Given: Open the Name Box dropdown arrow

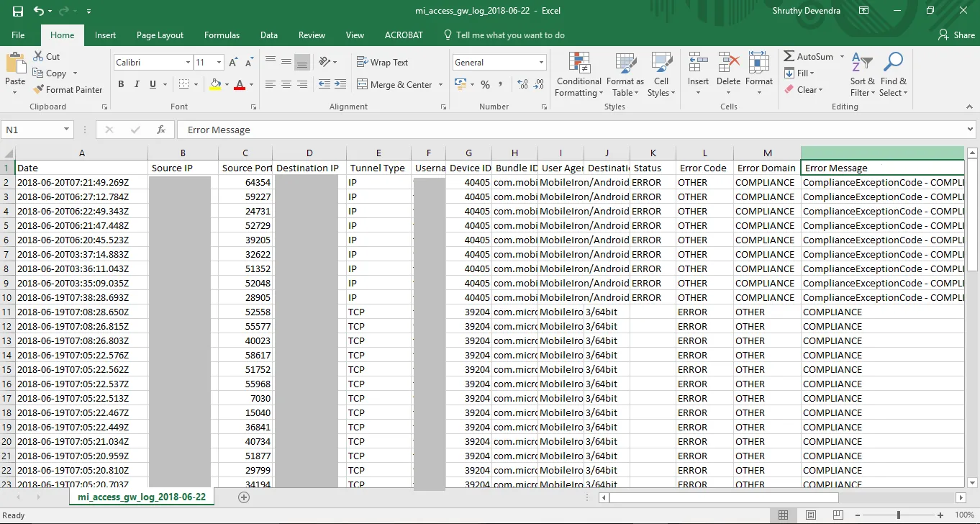Looking at the screenshot, I should point(67,130).
